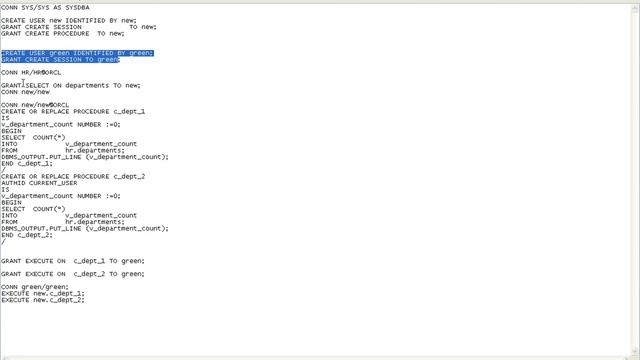
Task: Place cursor on CONN SYS/SYS AS SYSDBA line
Action: pyautogui.click(x=45, y=7)
